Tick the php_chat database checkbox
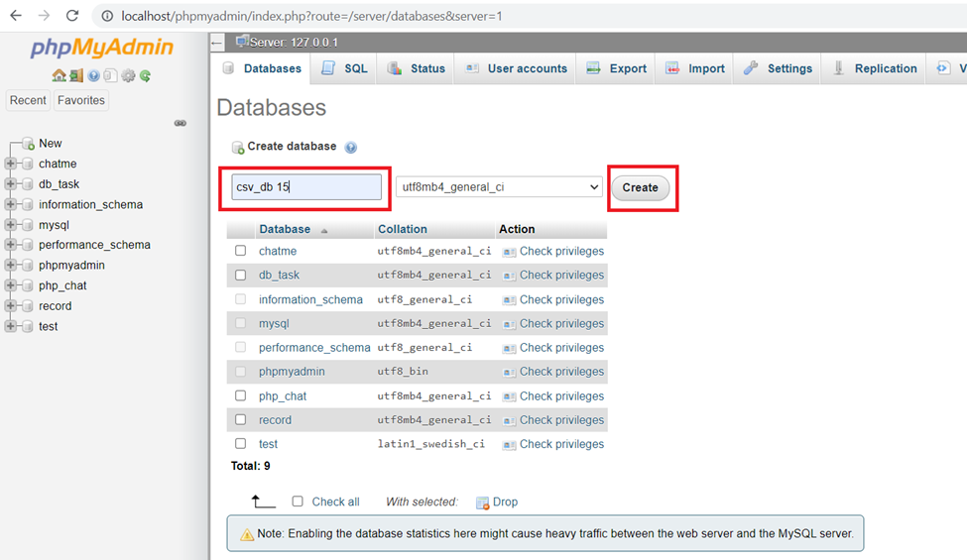The image size is (967, 560). pyautogui.click(x=241, y=395)
